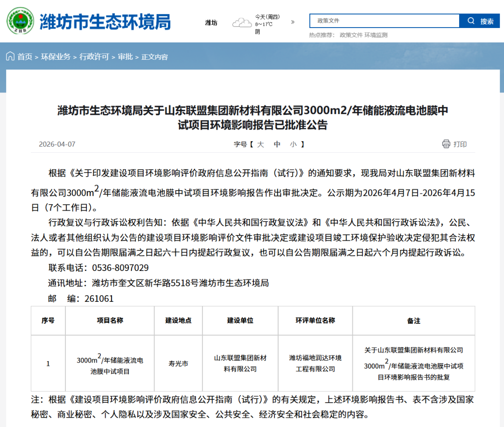The image size is (504, 427).
Task: Click table cell 寿光市
Action: point(178,363)
